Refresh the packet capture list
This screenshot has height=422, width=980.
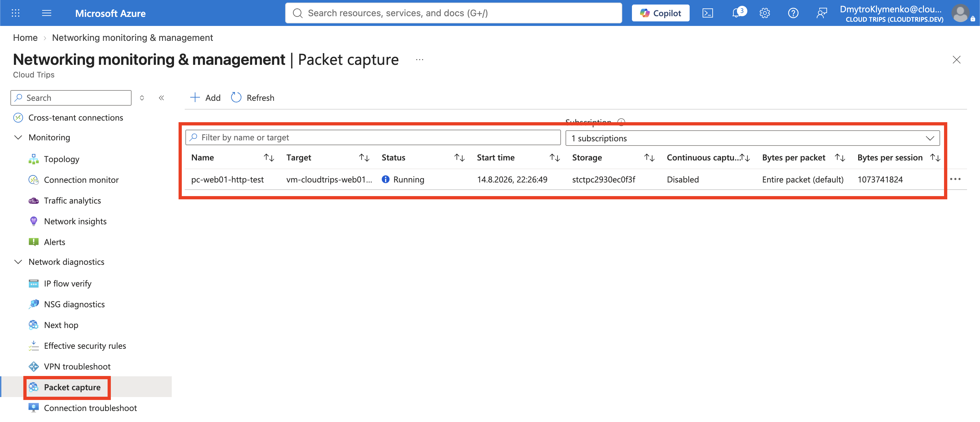(252, 98)
